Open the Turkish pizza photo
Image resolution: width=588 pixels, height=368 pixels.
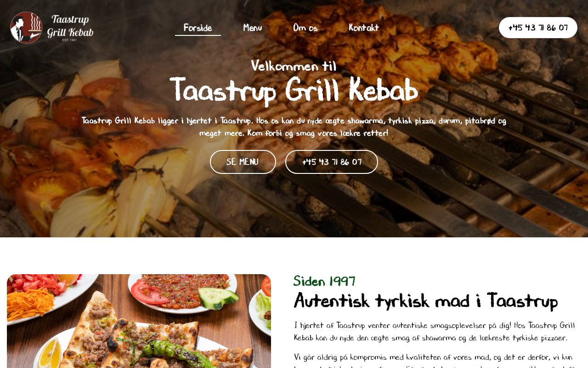coord(139,321)
